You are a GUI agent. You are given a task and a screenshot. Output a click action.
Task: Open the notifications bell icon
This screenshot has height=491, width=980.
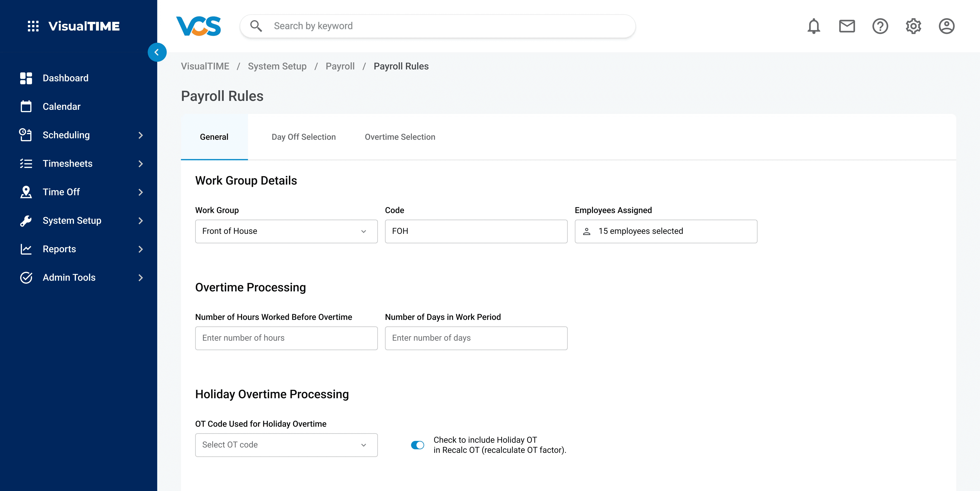pyautogui.click(x=813, y=26)
